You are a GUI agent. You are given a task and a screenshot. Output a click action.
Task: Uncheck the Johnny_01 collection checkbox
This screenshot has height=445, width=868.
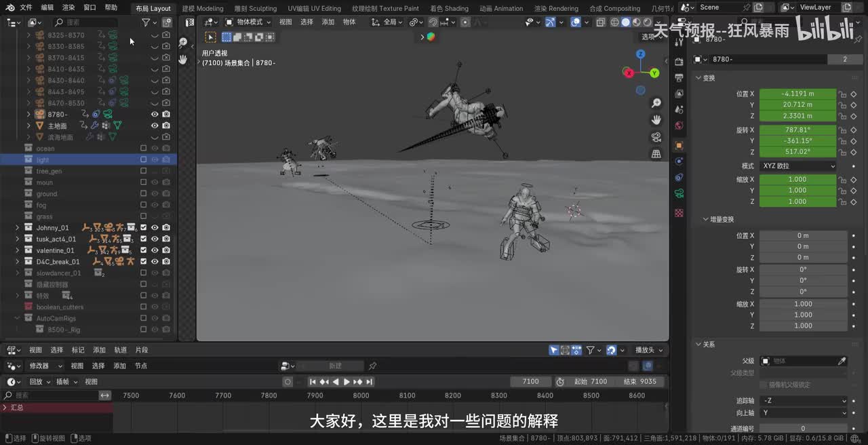tap(143, 227)
